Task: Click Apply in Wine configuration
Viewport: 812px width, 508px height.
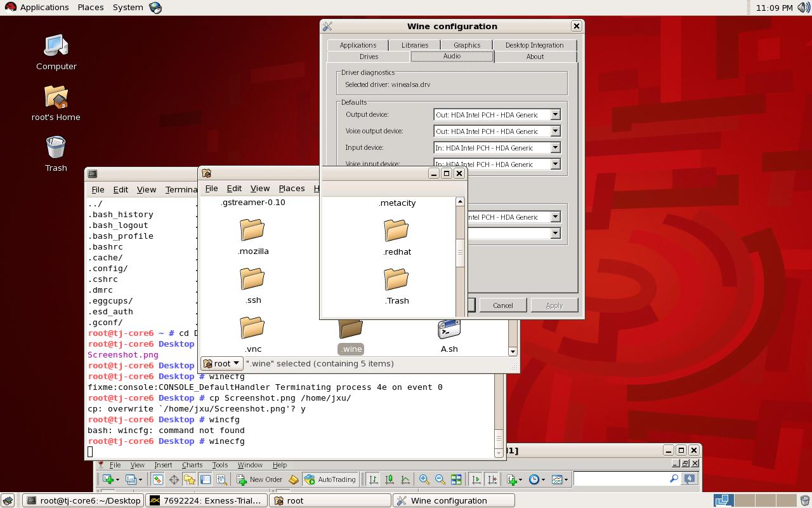Action: (554, 305)
